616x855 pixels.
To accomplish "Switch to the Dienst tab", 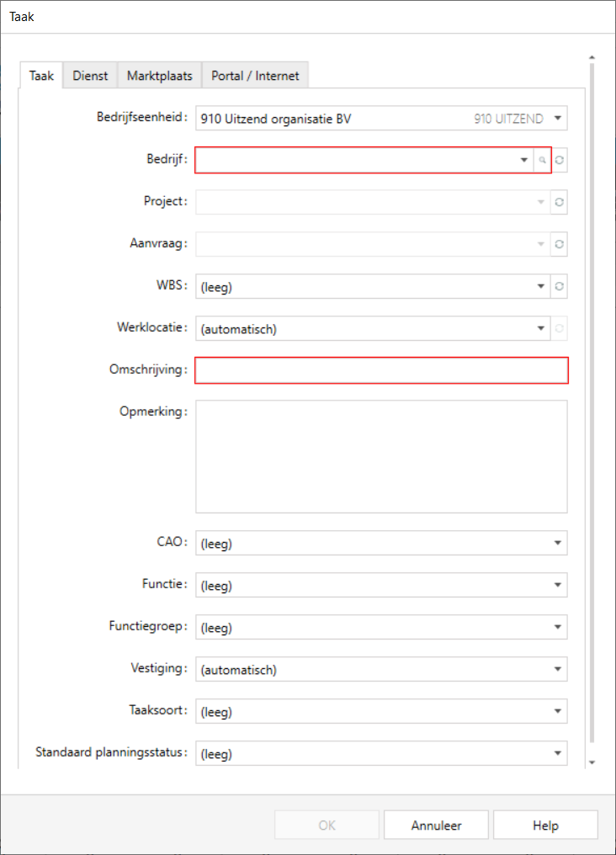I will click(90, 76).
